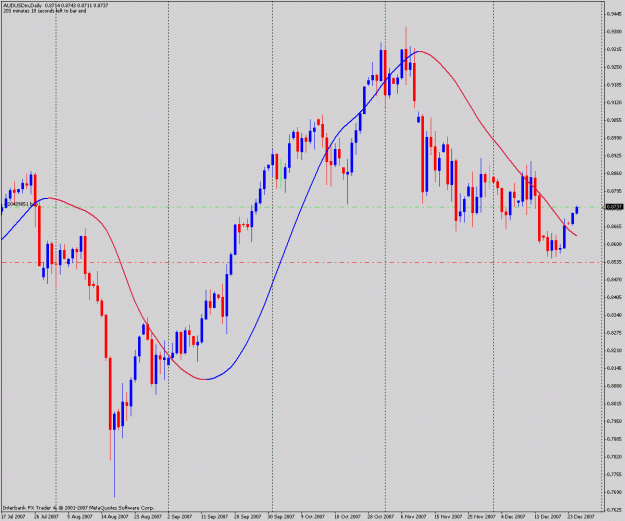Screen dimensions: 625x521
Task: Click the '9 Oct 2007' date label
Action: (313, 517)
